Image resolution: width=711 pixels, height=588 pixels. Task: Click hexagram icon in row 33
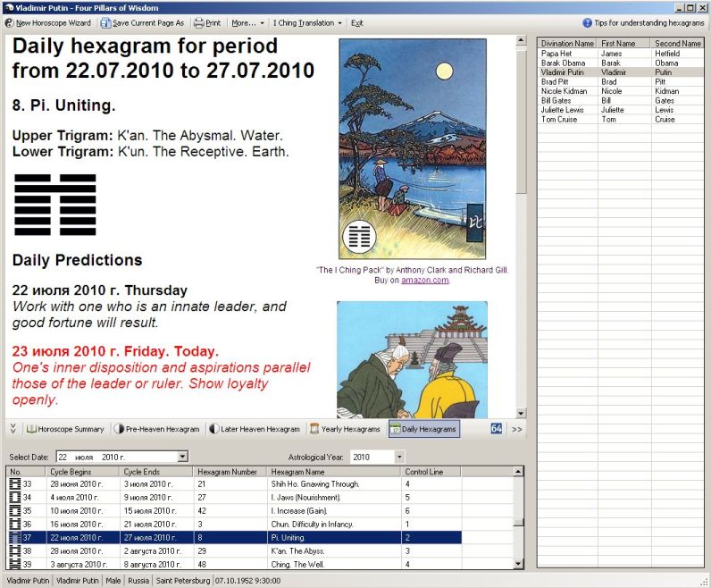[15, 483]
